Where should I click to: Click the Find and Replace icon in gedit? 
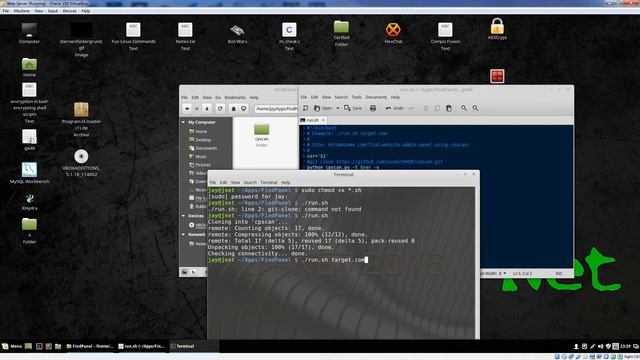click(x=476, y=108)
